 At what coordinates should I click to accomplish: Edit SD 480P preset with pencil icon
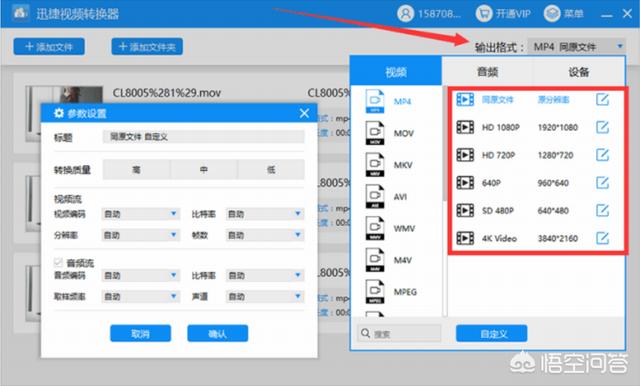pyautogui.click(x=602, y=211)
